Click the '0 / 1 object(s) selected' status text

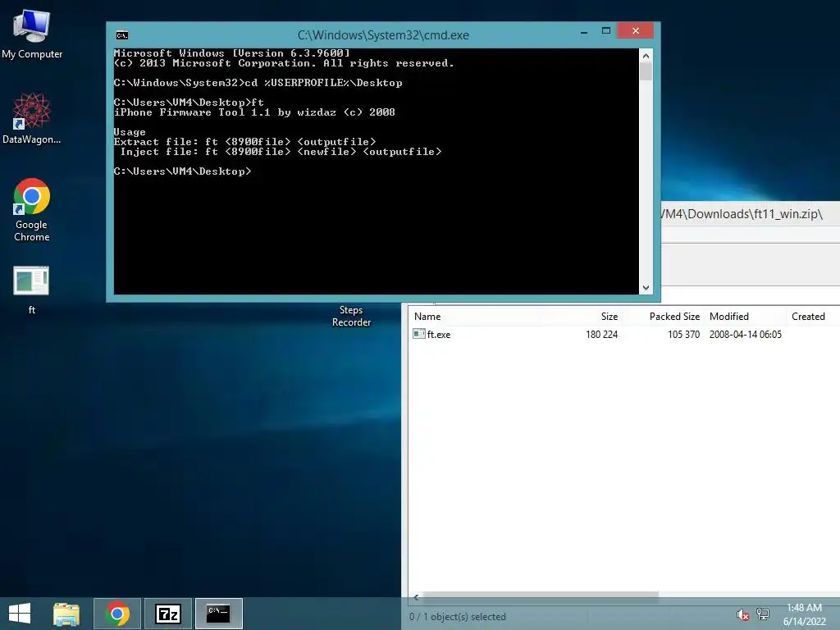pos(458,617)
